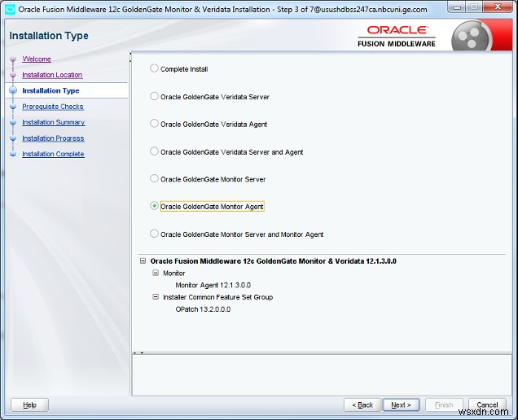This screenshot has height=420, width=518.
Task: Jump to Prerequisite Checks step
Action: point(53,107)
